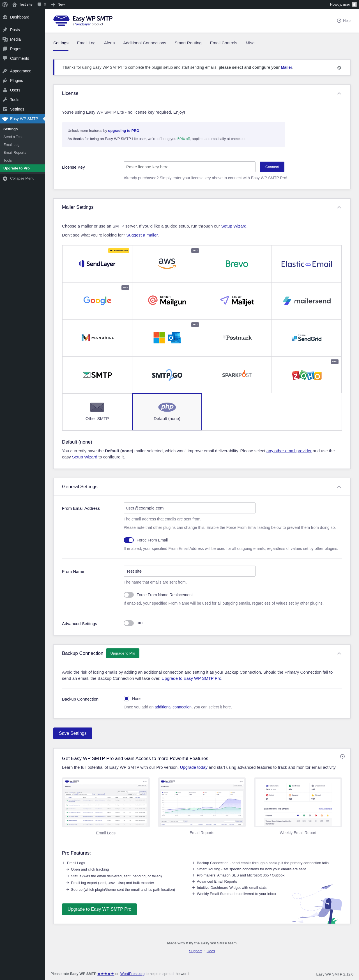The image size is (359, 980).
Task: Select the SendLayer mailer
Action: point(97,264)
